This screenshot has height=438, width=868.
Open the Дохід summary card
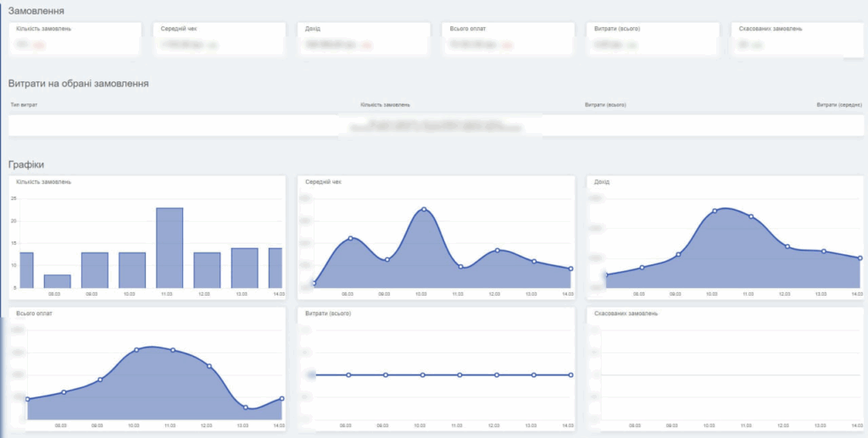tap(363, 39)
